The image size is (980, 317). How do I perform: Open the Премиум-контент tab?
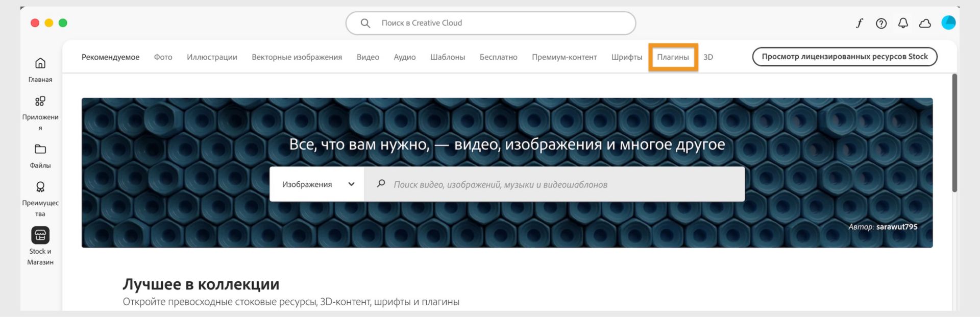tap(565, 57)
